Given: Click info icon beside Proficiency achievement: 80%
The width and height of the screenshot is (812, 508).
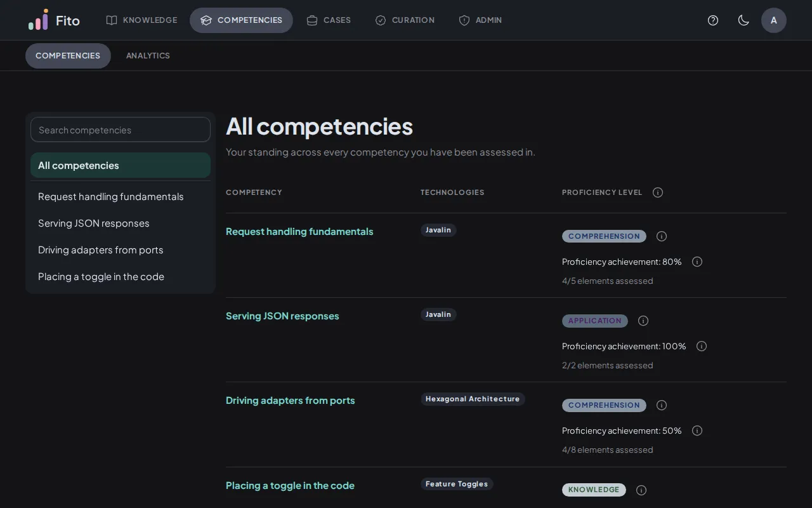Looking at the screenshot, I should [697, 262].
